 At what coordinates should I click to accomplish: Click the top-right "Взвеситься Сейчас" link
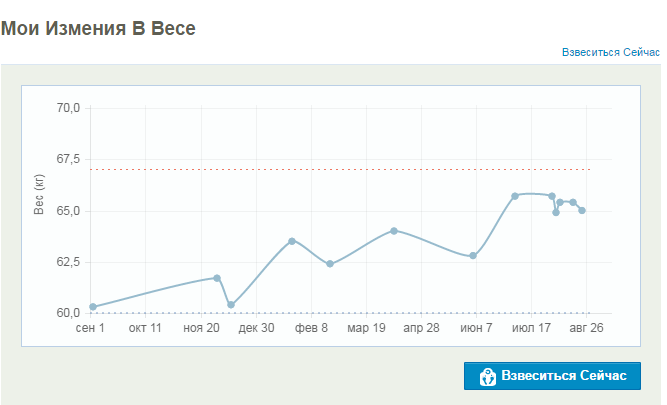[611, 52]
